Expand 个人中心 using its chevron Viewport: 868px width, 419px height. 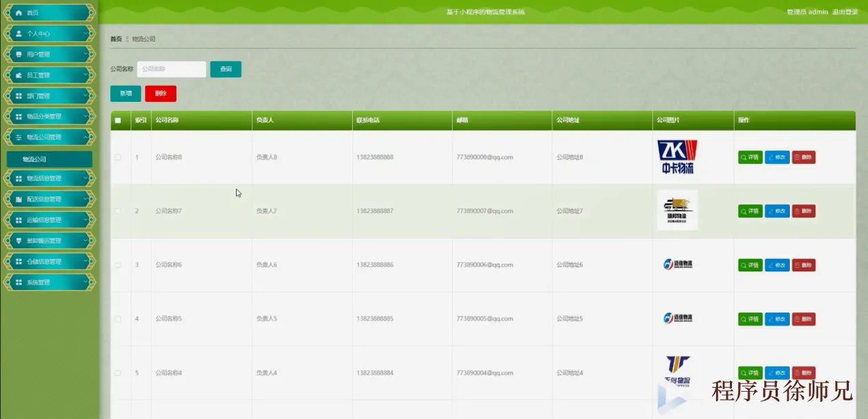[86, 33]
